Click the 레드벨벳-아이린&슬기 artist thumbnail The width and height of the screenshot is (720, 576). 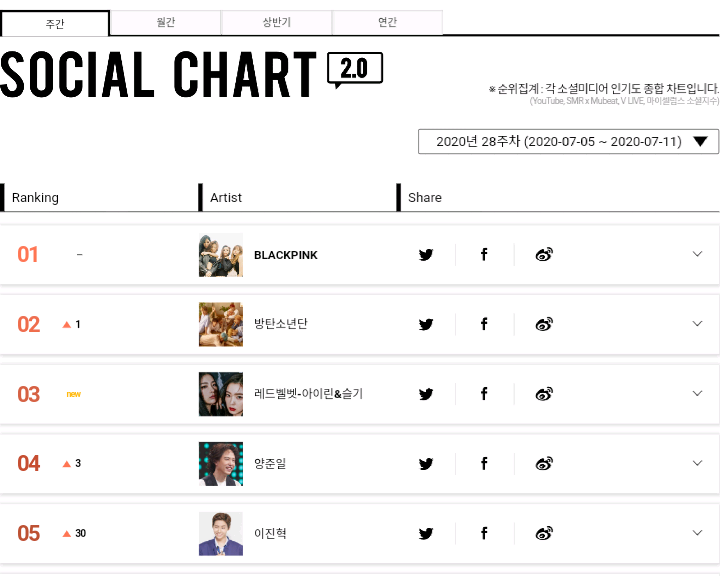coord(221,394)
